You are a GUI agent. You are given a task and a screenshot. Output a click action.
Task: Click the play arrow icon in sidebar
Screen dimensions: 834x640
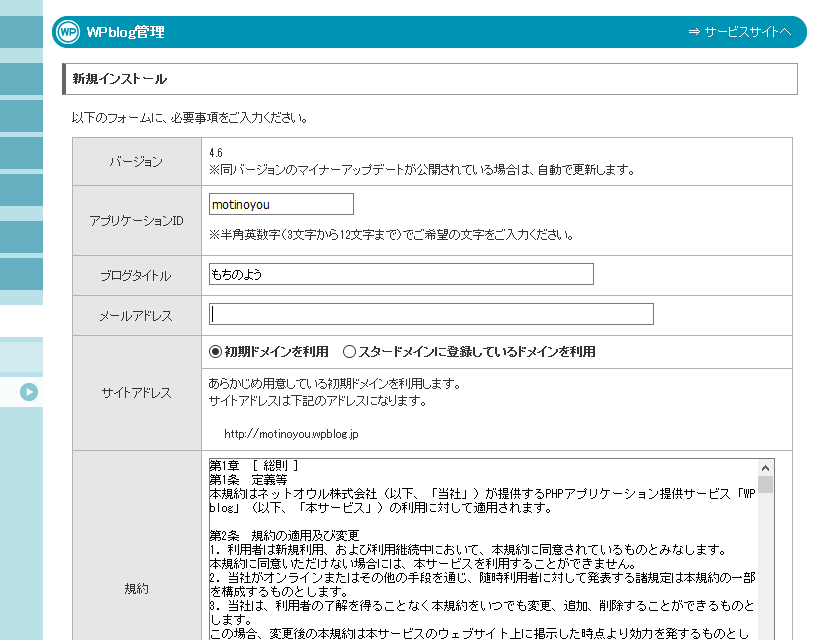point(29,392)
